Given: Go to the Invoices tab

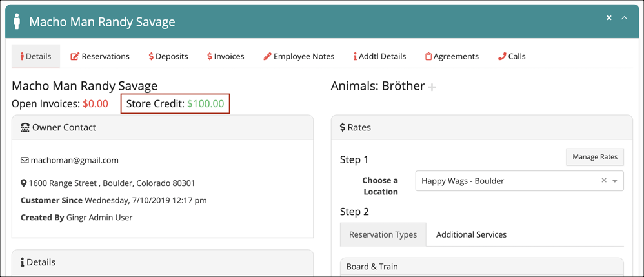Looking at the screenshot, I should [x=225, y=56].
